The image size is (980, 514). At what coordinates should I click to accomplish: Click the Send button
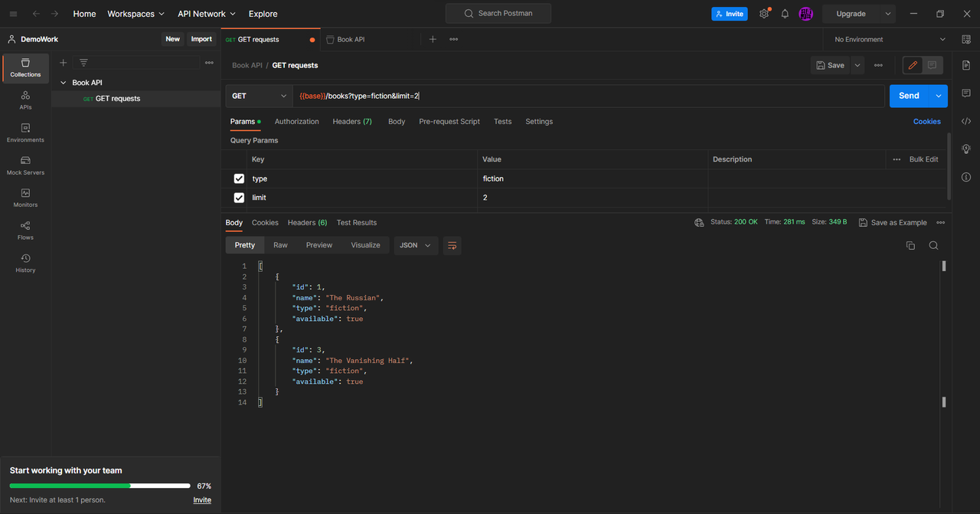point(910,96)
